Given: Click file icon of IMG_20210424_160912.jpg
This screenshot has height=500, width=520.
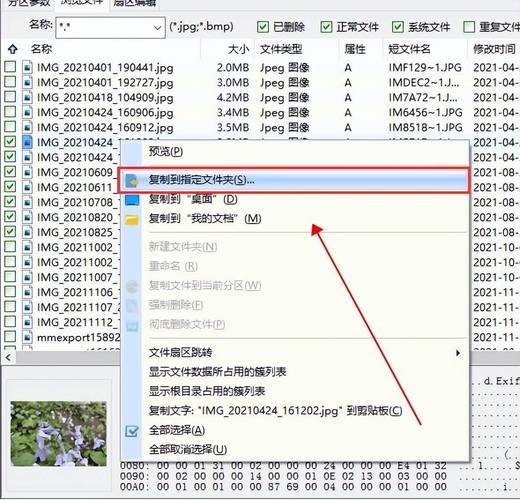Looking at the screenshot, I should pyautogui.click(x=27, y=128).
